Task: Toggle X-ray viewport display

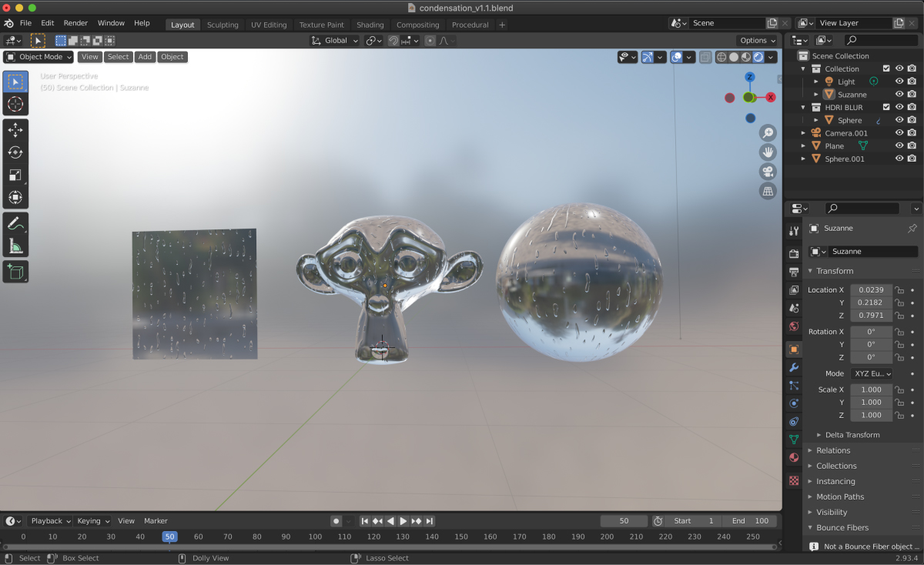Action: 705,57
